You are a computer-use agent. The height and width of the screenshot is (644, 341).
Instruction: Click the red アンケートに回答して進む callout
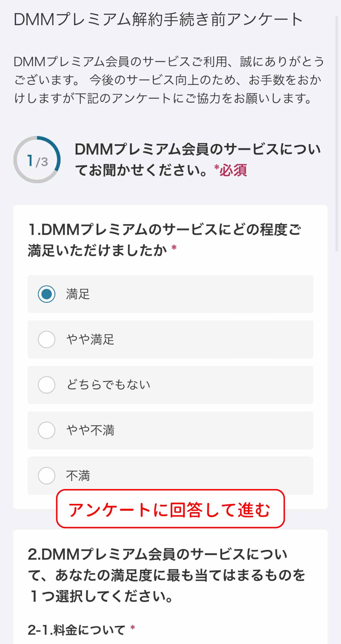click(170, 509)
